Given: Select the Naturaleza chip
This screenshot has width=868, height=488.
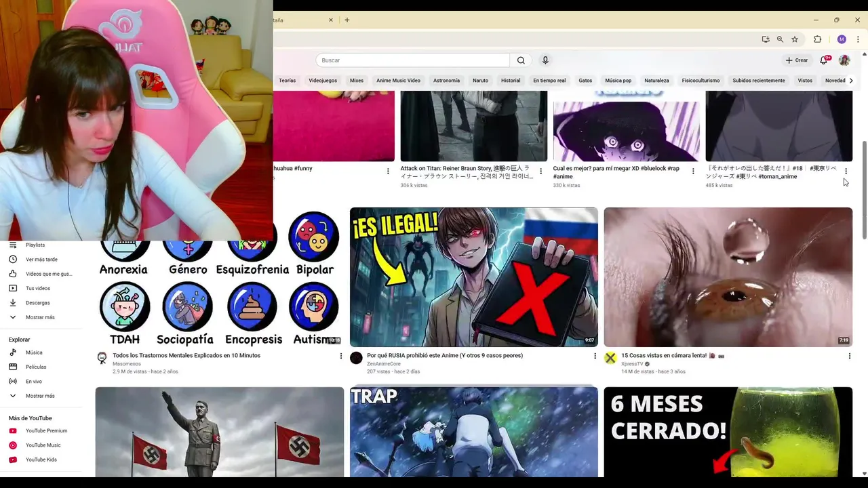Looking at the screenshot, I should [656, 81].
